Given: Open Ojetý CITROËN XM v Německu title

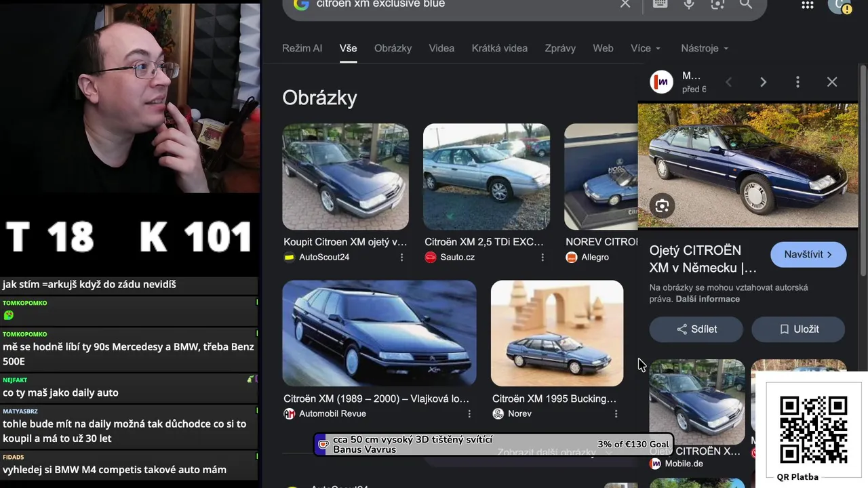Looking at the screenshot, I should coord(703,259).
